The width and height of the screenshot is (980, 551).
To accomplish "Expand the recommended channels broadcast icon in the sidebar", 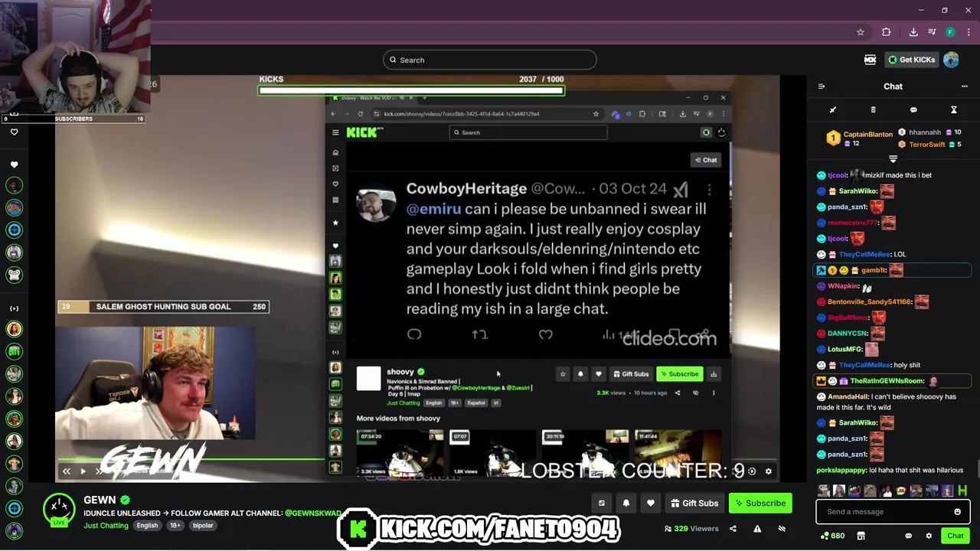I will point(14,308).
